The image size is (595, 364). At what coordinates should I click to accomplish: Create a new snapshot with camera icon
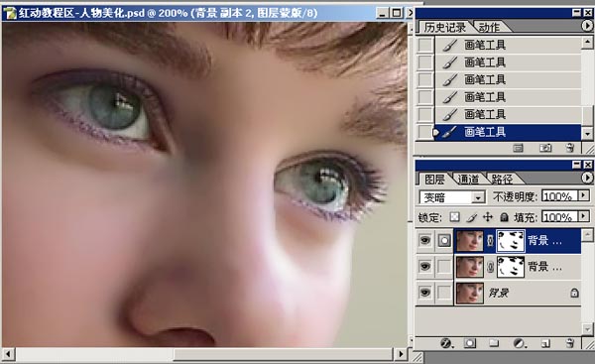[545, 148]
